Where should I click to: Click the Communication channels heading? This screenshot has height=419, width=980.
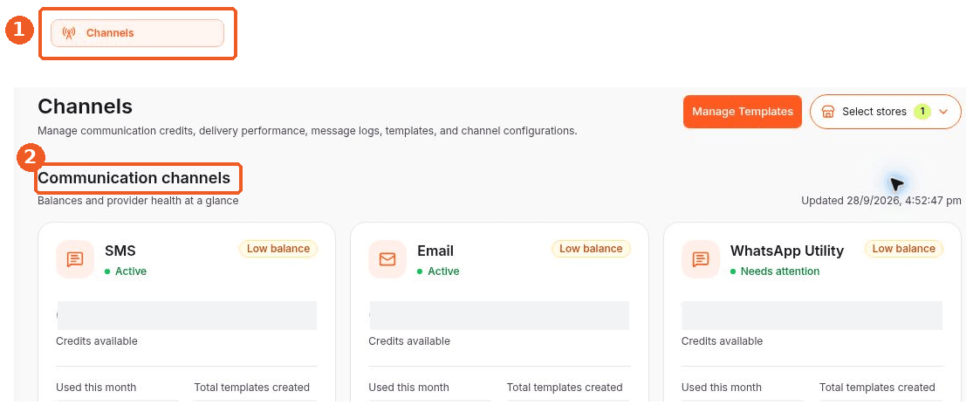point(134,178)
